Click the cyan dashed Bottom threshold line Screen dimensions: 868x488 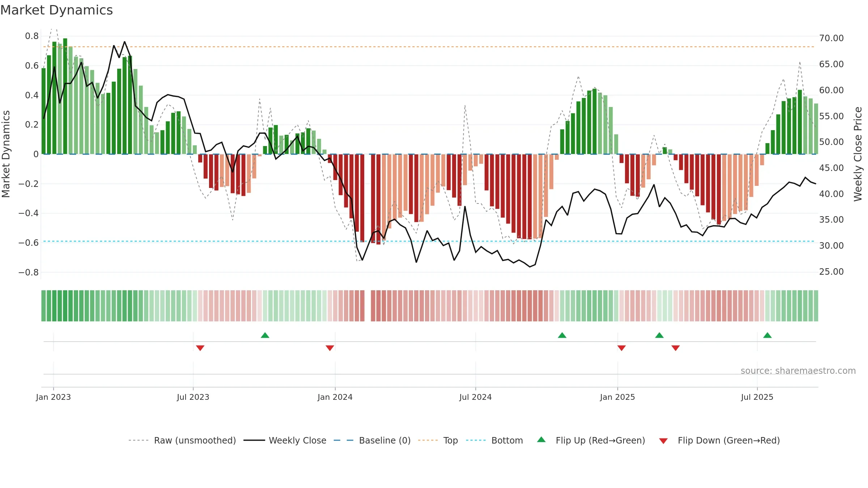(429, 241)
